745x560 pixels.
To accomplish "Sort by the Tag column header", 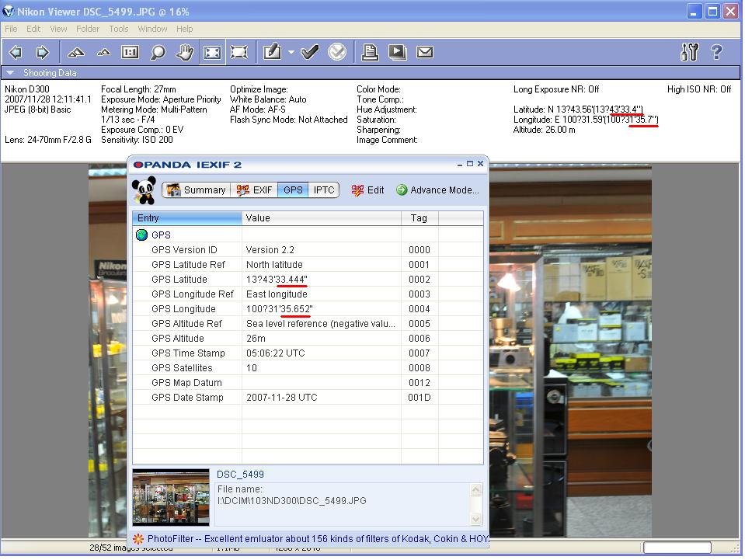I will point(419,218).
